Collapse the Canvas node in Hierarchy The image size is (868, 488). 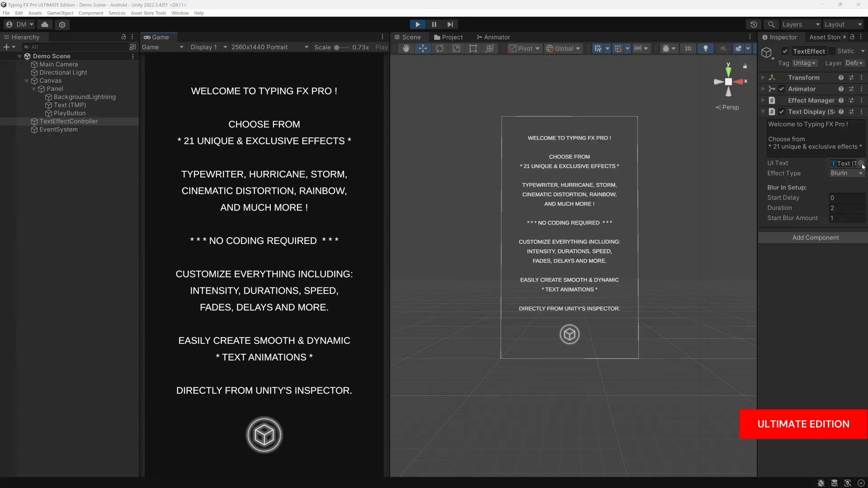click(x=27, y=81)
